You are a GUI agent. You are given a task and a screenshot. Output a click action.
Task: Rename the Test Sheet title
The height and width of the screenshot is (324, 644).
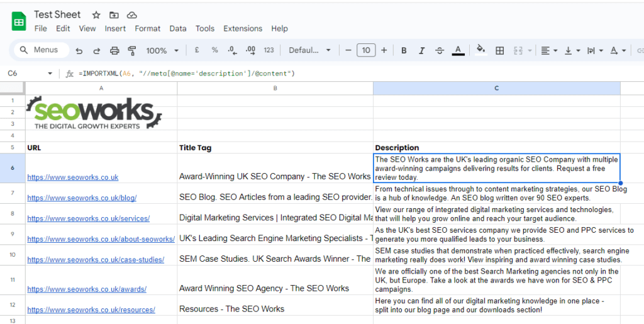pos(57,14)
